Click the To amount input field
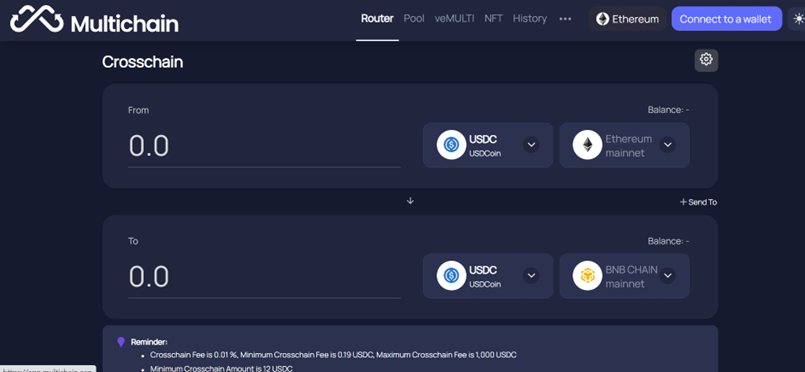The width and height of the screenshot is (805, 372). (264, 277)
